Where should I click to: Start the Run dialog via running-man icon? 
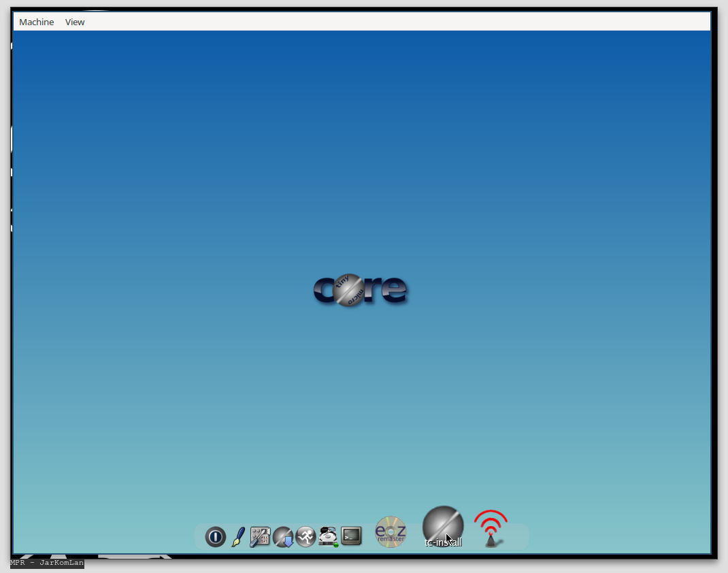[x=305, y=536]
